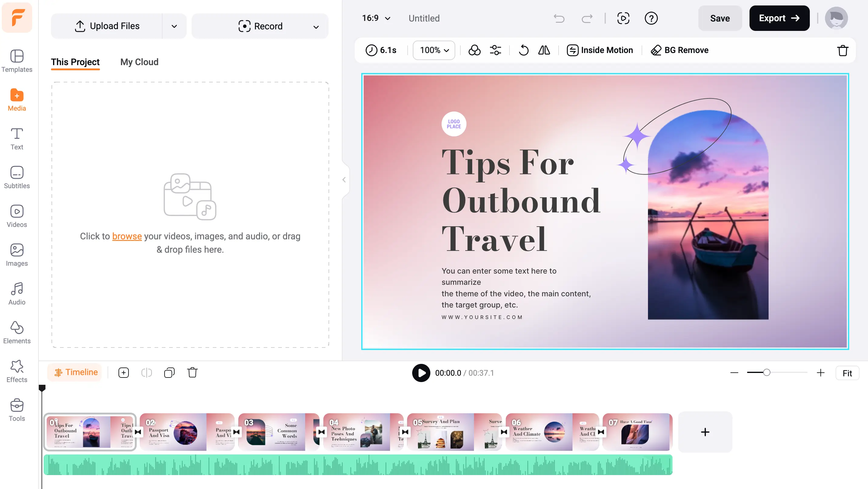868x489 pixels.
Task: Toggle BG Remove for the slide
Action: tap(680, 50)
